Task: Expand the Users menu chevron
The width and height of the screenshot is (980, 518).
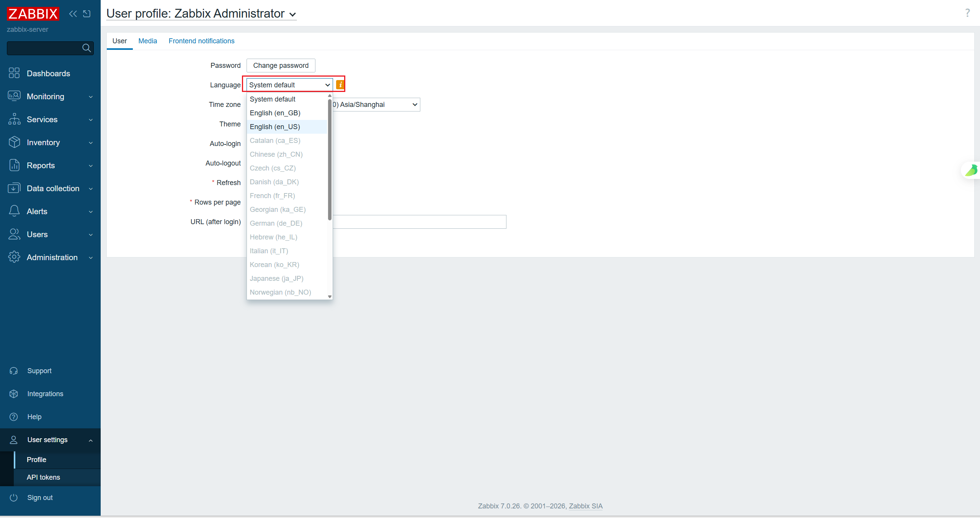Action: point(91,234)
